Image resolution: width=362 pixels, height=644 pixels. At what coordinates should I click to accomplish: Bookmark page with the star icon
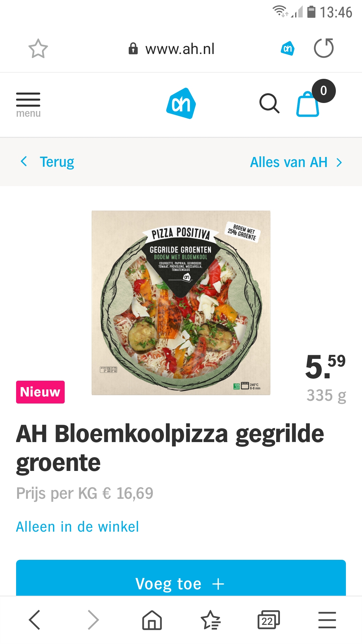(x=38, y=49)
